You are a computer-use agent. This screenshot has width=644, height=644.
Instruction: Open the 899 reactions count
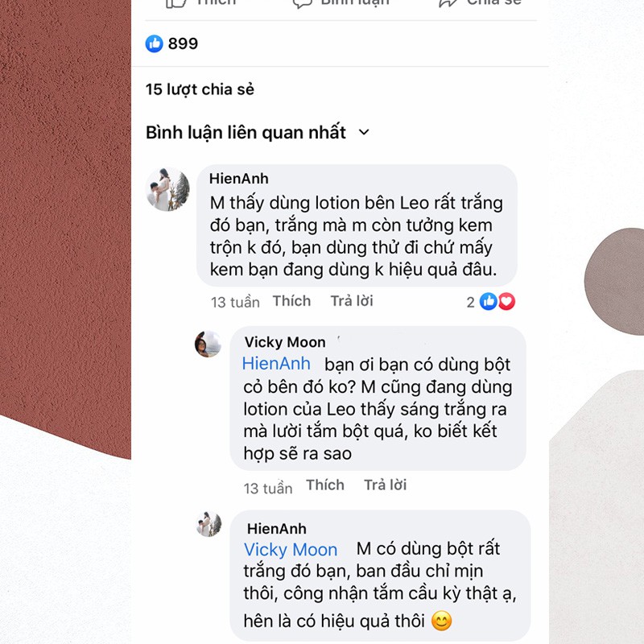(x=184, y=43)
